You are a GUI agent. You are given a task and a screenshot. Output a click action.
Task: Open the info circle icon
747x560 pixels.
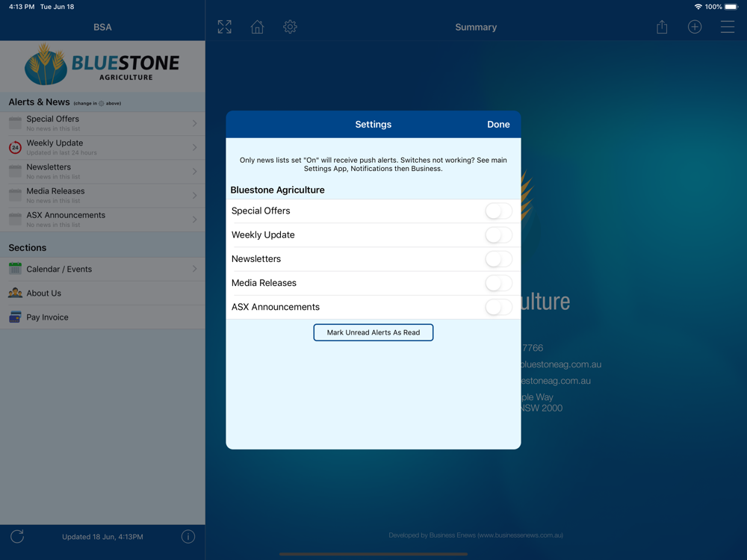tap(188, 537)
